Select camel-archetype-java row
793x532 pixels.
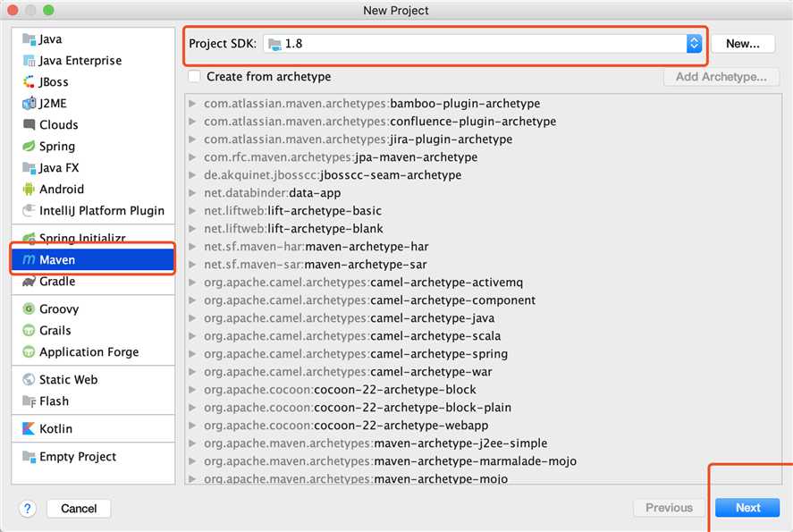484,318
